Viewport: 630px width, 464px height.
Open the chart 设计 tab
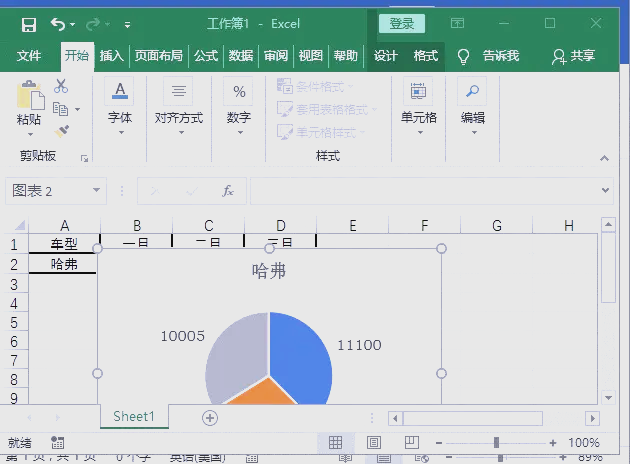(x=386, y=55)
